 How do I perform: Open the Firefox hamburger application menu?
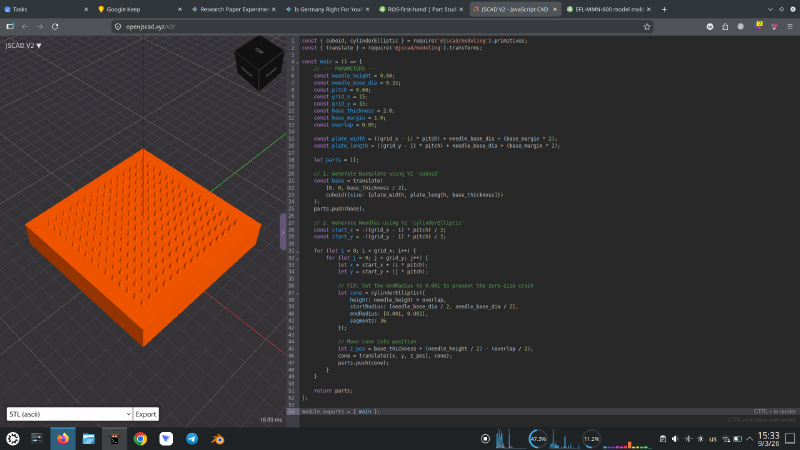tap(790, 27)
